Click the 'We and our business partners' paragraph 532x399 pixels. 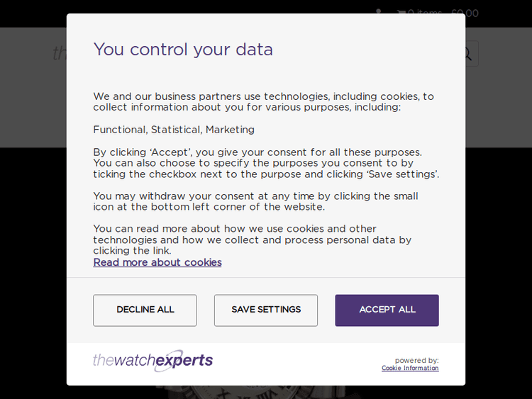[263, 101]
